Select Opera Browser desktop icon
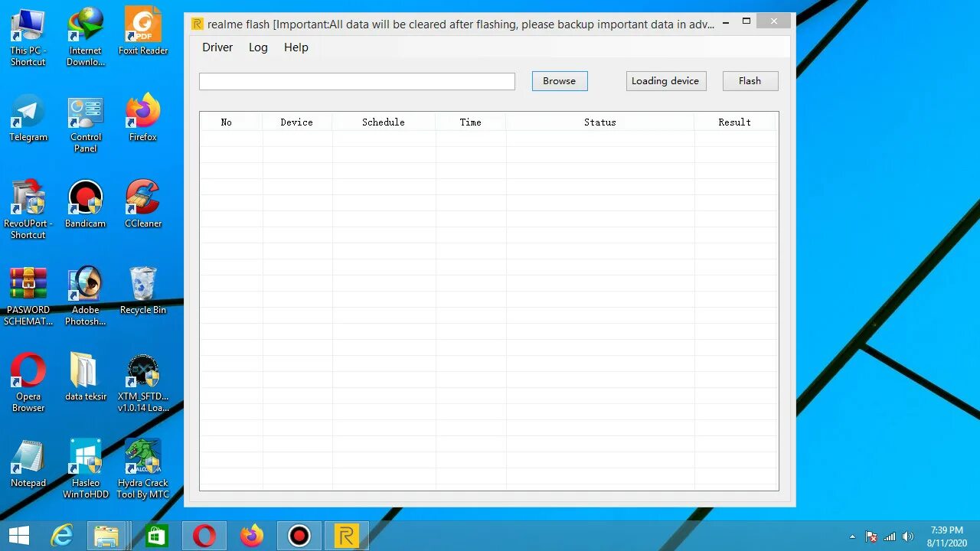This screenshot has width=980, height=551. coord(28,383)
